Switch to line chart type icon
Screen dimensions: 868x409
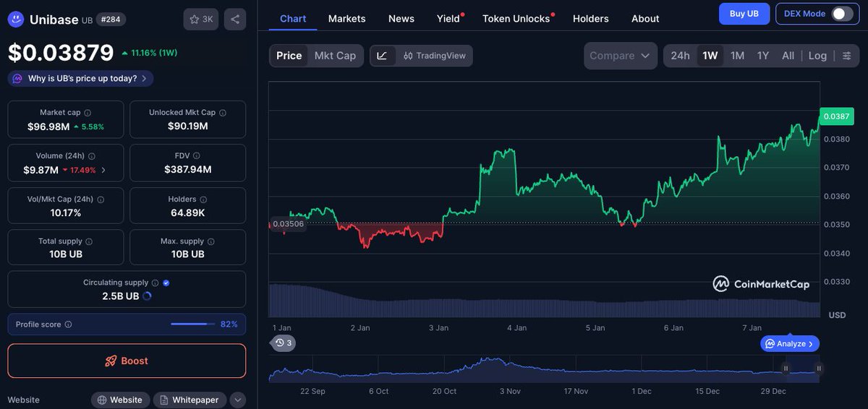[x=383, y=56]
